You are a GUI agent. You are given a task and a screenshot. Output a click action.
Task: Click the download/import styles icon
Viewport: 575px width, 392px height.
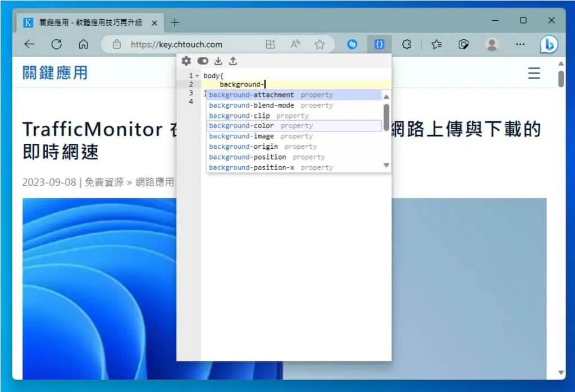pos(218,61)
